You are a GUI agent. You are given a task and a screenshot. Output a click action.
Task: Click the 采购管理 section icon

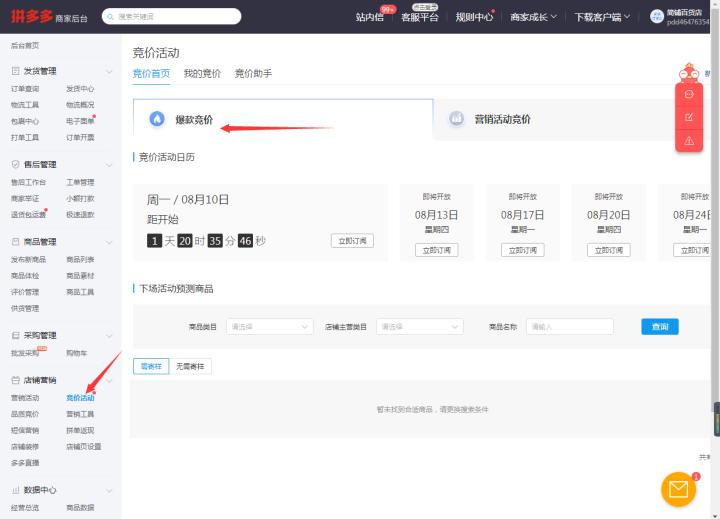coord(15,335)
